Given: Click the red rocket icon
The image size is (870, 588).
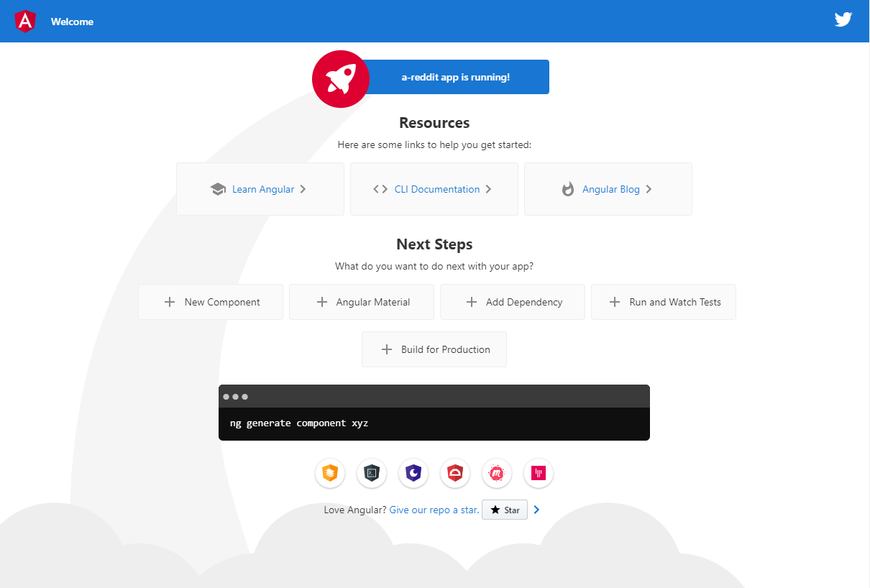Looking at the screenshot, I should pyautogui.click(x=340, y=79).
